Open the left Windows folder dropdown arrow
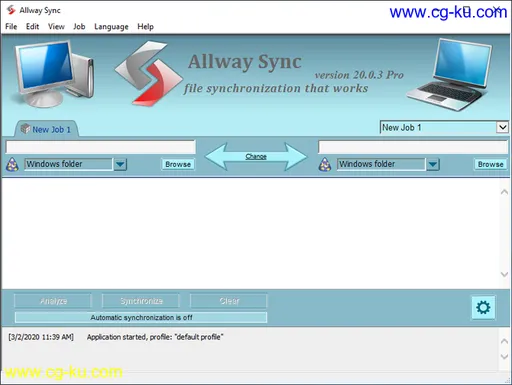The height and width of the screenshot is (385, 512). (x=120, y=164)
